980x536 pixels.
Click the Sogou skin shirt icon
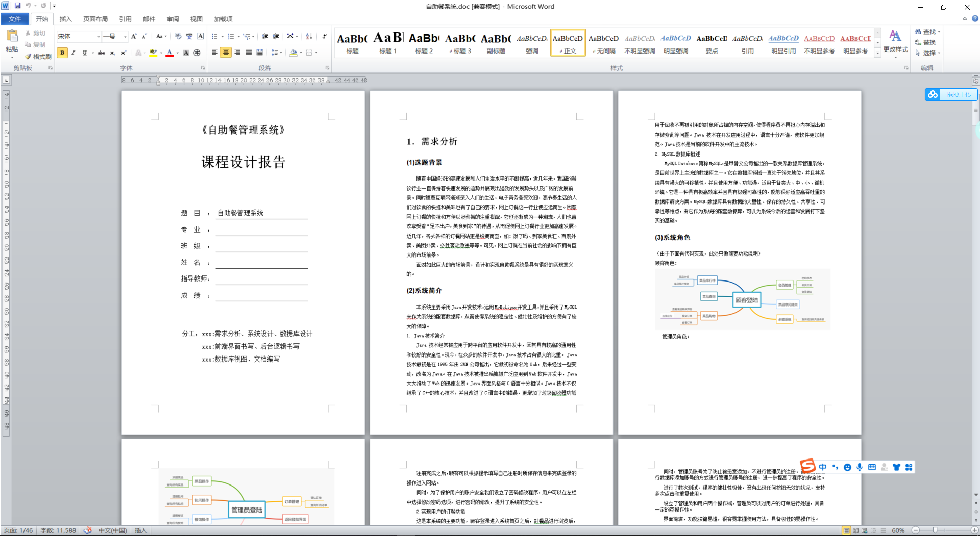[x=896, y=467]
